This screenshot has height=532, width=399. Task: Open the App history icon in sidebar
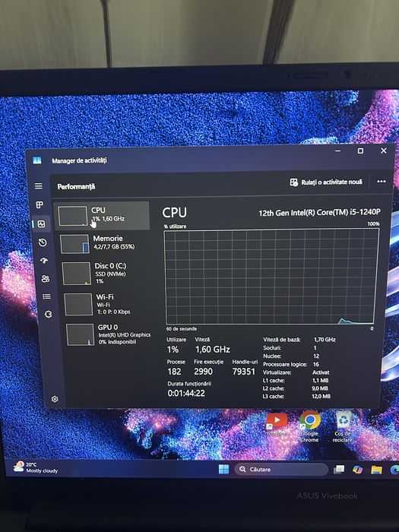(x=43, y=242)
